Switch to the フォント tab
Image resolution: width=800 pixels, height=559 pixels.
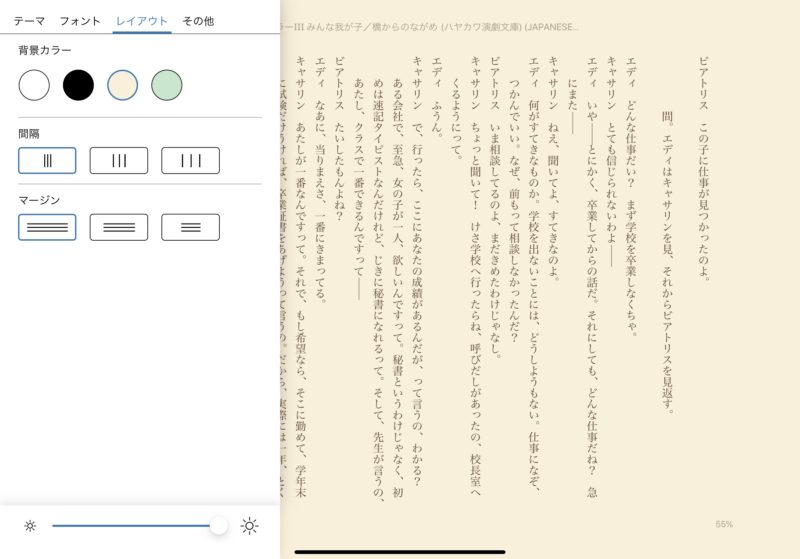(x=80, y=21)
